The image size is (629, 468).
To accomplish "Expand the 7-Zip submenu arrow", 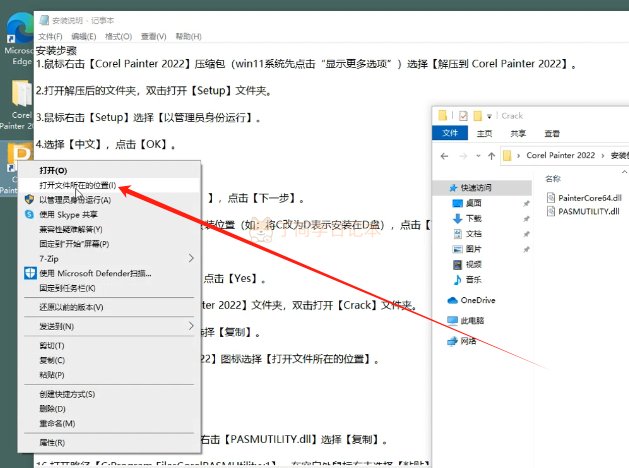I will coord(191,258).
